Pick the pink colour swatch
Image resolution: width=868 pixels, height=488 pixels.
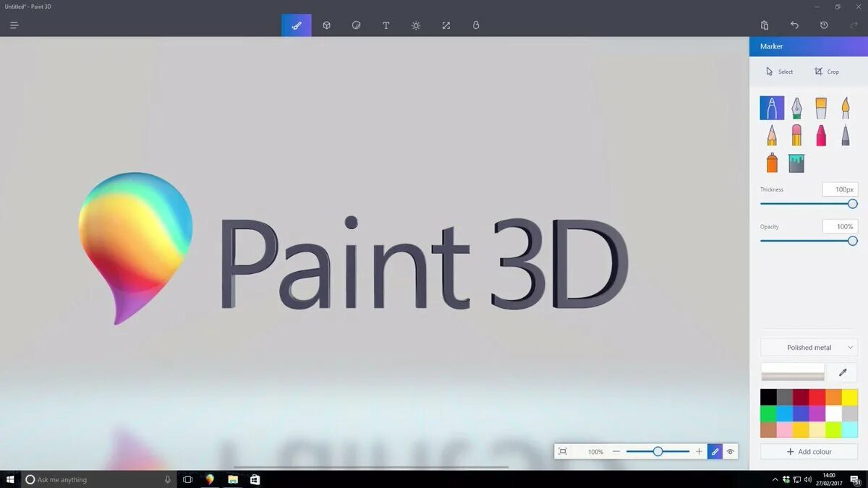(785, 430)
